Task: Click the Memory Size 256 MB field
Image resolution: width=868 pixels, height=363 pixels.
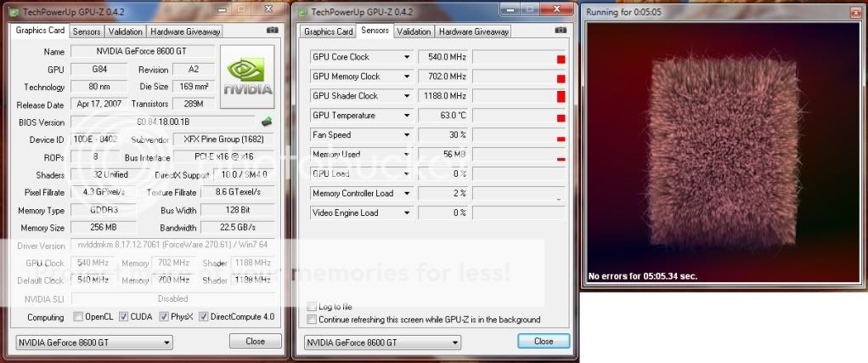Action: [x=104, y=228]
